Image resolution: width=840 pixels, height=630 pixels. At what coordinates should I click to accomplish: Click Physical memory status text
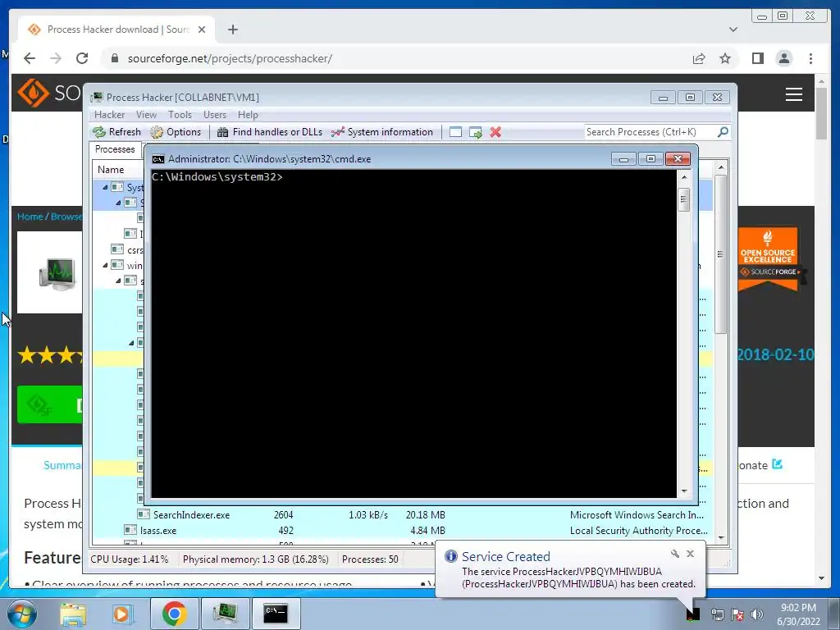256,559
